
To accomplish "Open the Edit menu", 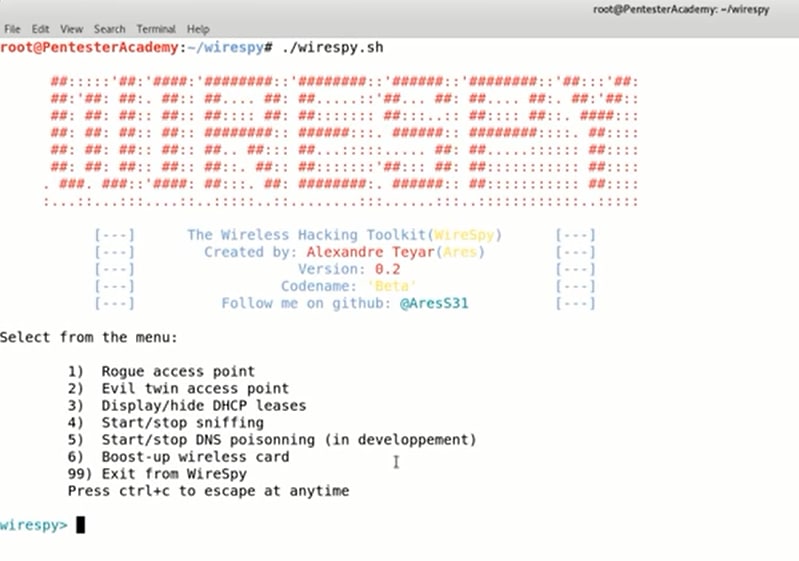I will (x=40, y=29).
